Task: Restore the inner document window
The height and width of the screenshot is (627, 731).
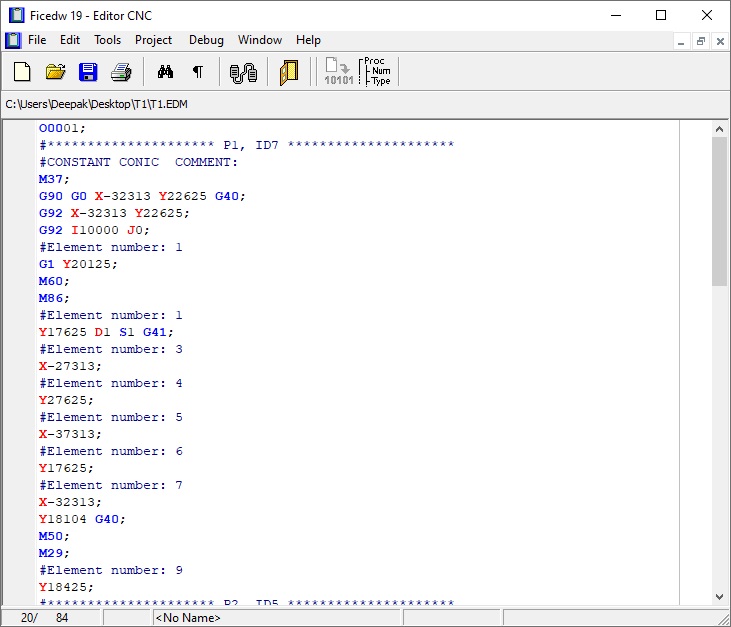Action: [701, 41]
